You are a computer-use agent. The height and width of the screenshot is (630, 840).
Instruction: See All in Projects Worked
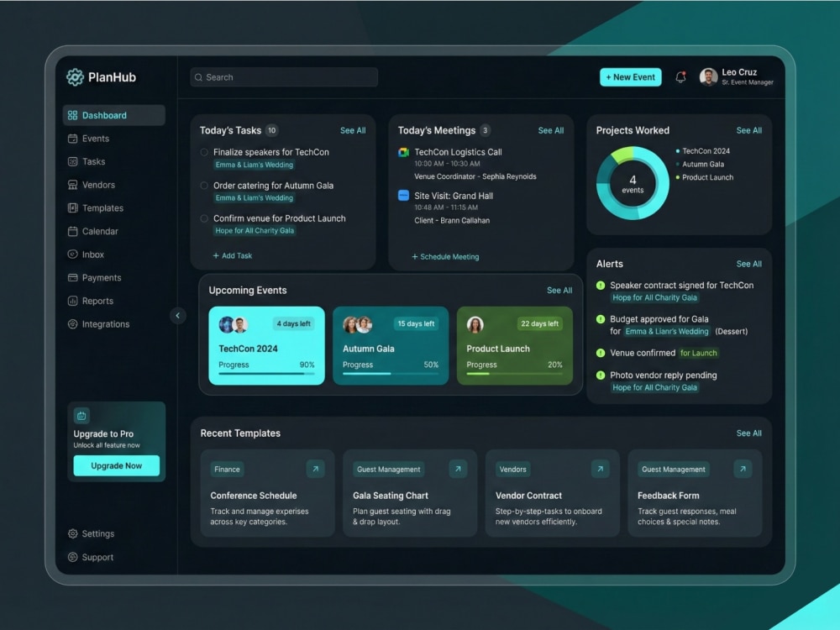(x=749, y=130)
